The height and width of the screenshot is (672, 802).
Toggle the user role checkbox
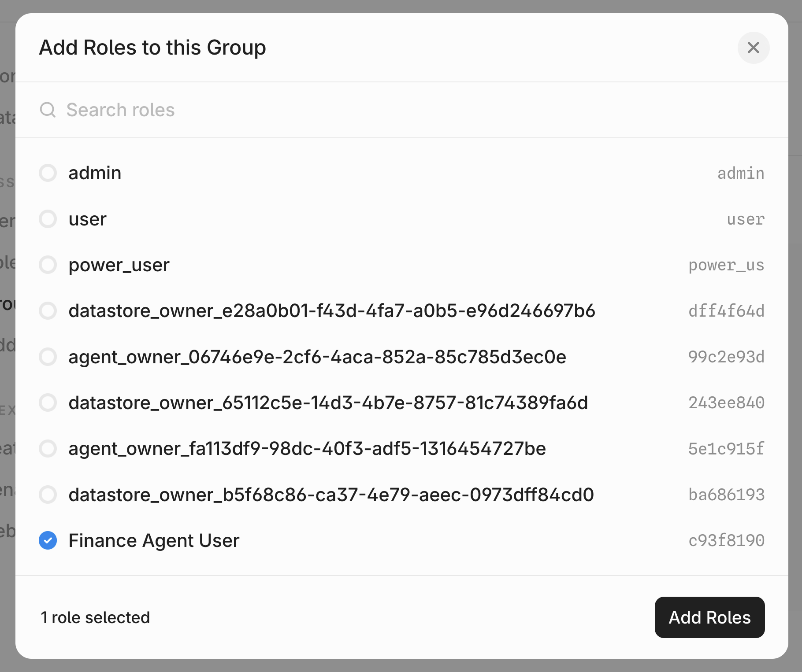click(48, 219)
